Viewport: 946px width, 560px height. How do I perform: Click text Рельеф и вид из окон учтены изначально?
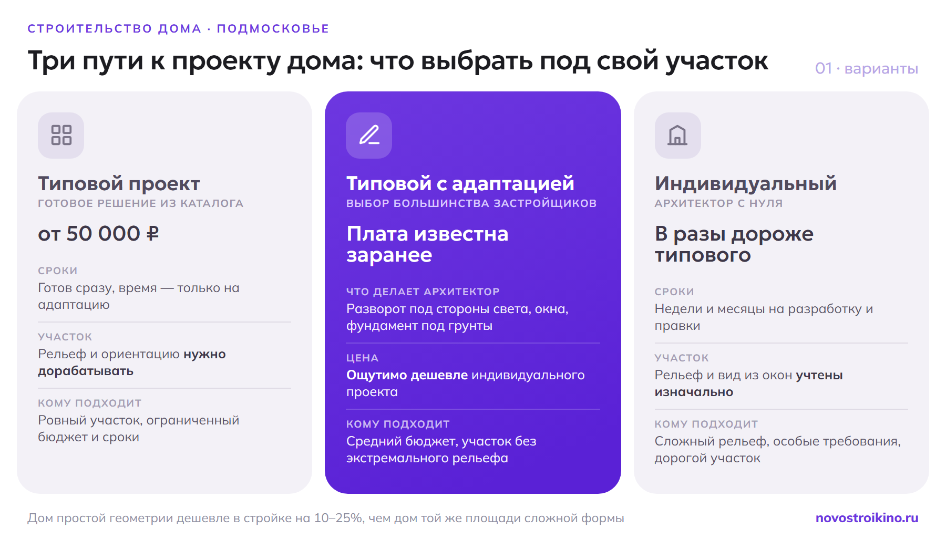click(748, 383)
